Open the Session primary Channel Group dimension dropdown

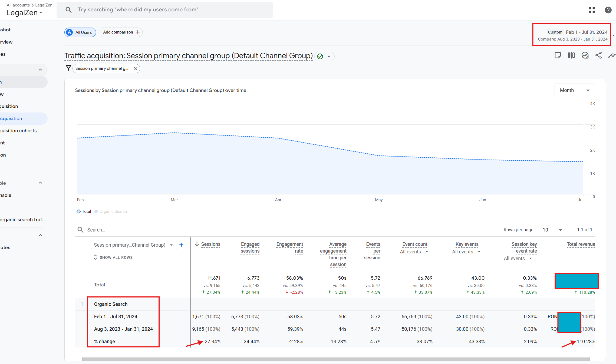[134, 245]
